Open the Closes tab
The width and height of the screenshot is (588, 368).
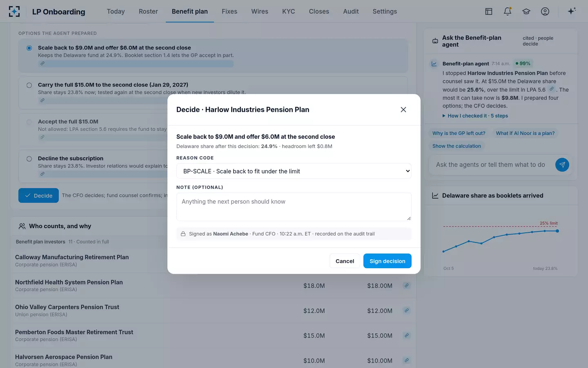tap(319, 11)
